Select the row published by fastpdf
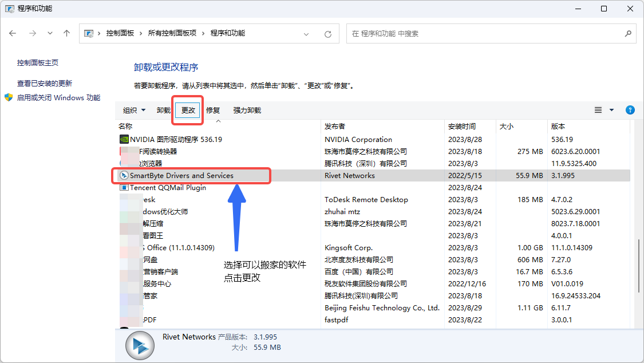This screenshot has width=644, height=363. point(373,319)
